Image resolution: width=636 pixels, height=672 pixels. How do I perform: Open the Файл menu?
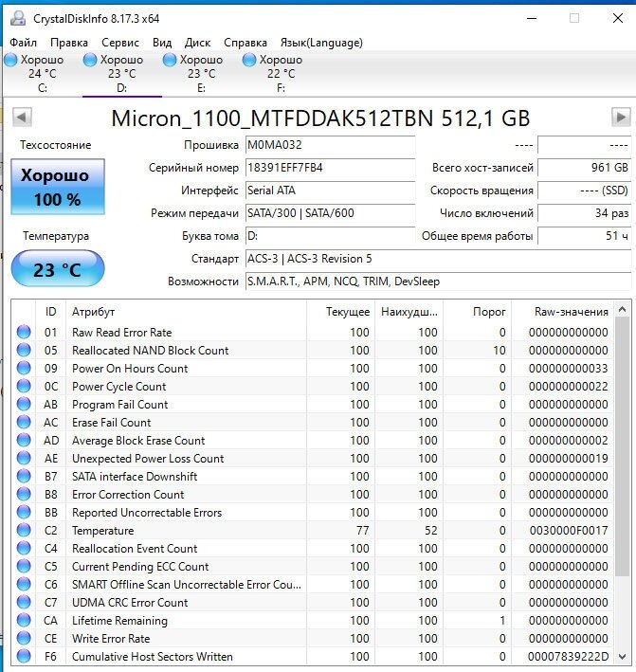tap(23, 43)
